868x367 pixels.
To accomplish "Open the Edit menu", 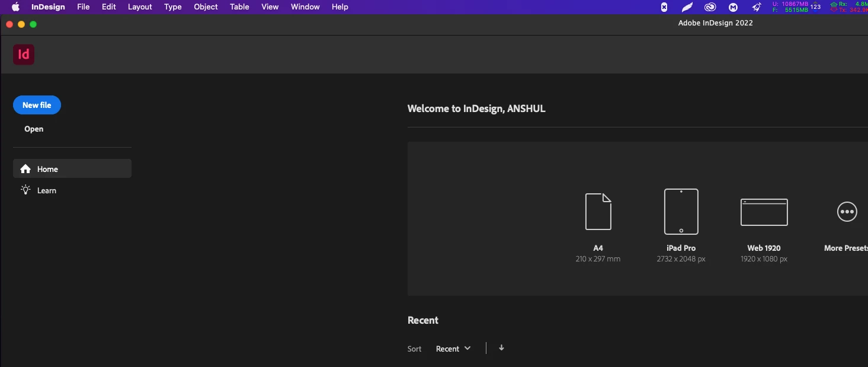I will [109, 7].
